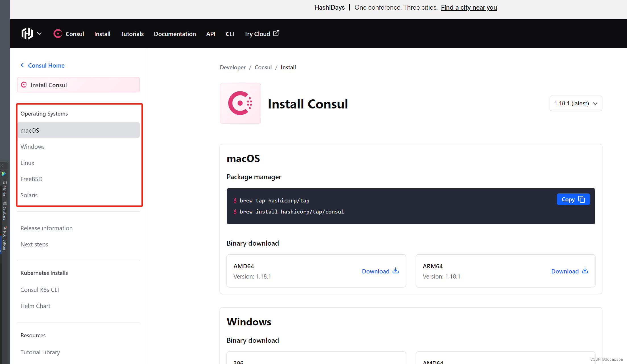This screenshot has height=364, width=627.
Task: Expand the HashiCorp product switcher top-left
Action: 30,34
